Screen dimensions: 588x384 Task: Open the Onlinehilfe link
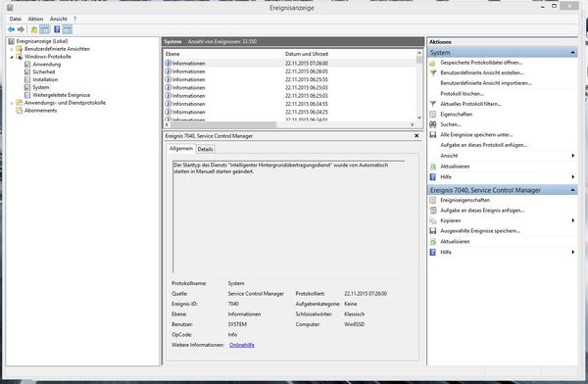click(x=242, y=345)
